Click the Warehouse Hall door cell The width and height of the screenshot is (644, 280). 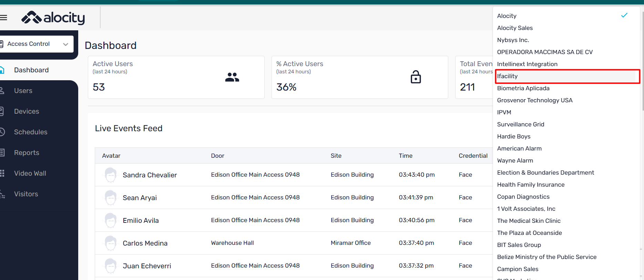click(x=232, y=243)
